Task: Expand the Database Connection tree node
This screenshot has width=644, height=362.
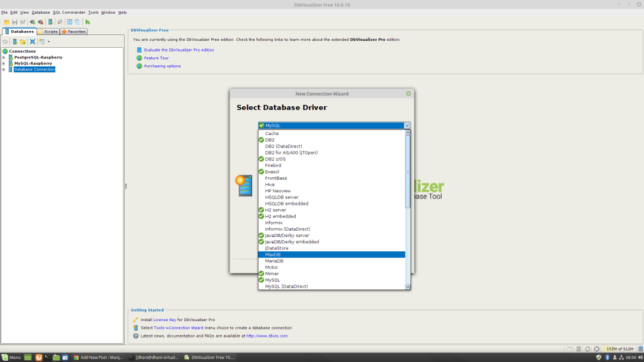Action: click(4, 70)
